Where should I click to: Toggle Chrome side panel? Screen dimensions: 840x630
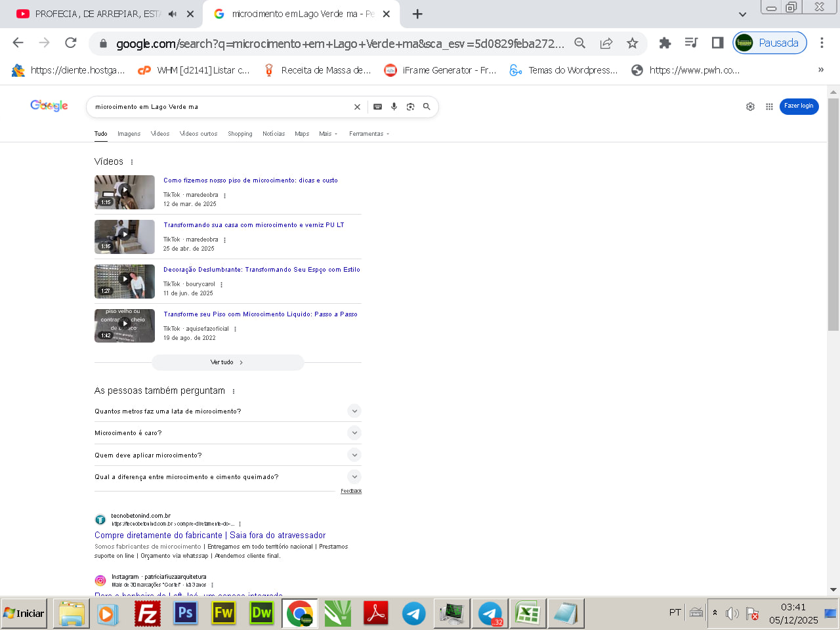(717, 43)
